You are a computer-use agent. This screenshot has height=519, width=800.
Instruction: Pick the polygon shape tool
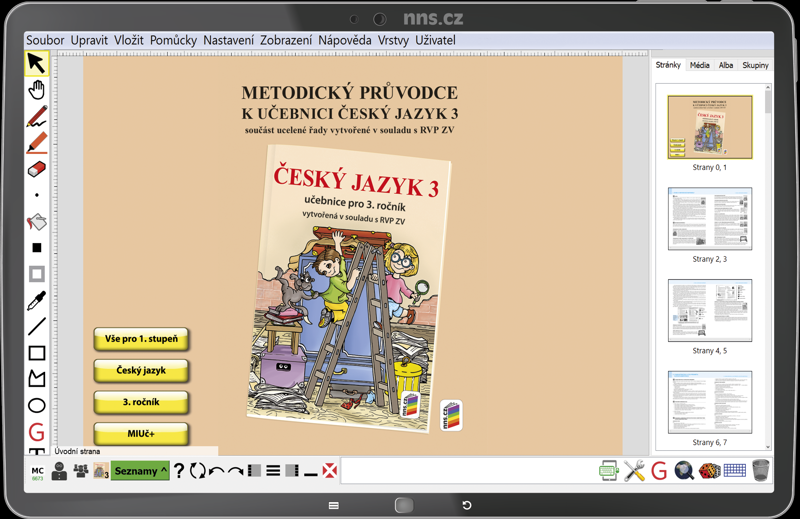click(x=37, y=379)
